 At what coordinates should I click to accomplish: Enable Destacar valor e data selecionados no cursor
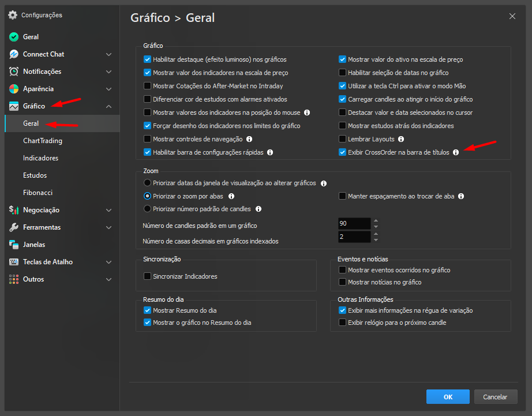point(342,113)
